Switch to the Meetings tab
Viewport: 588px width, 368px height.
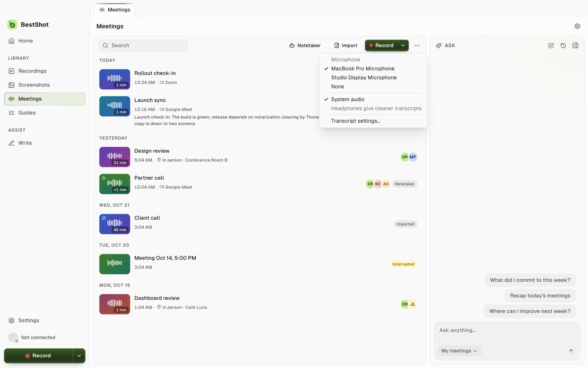115,10
